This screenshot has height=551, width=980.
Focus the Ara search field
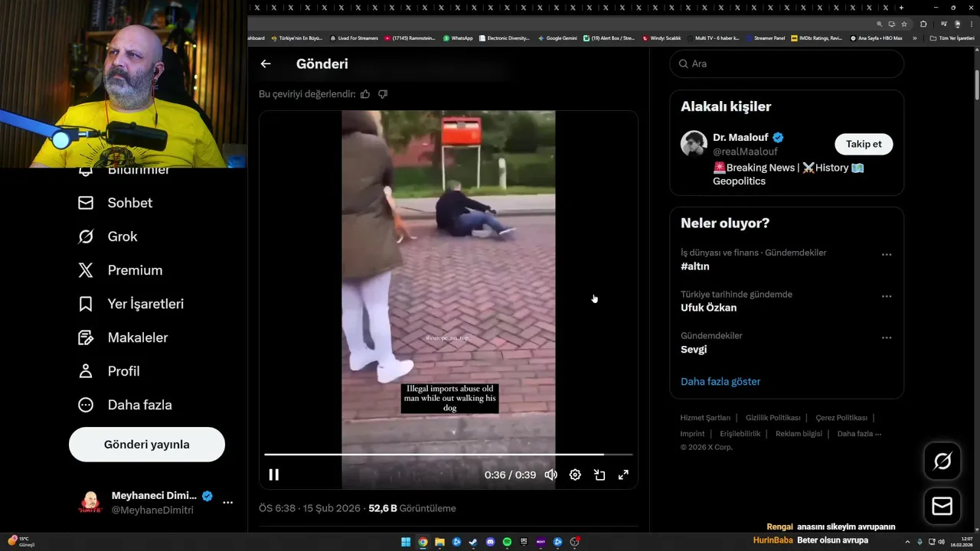(x=787, y=64)
